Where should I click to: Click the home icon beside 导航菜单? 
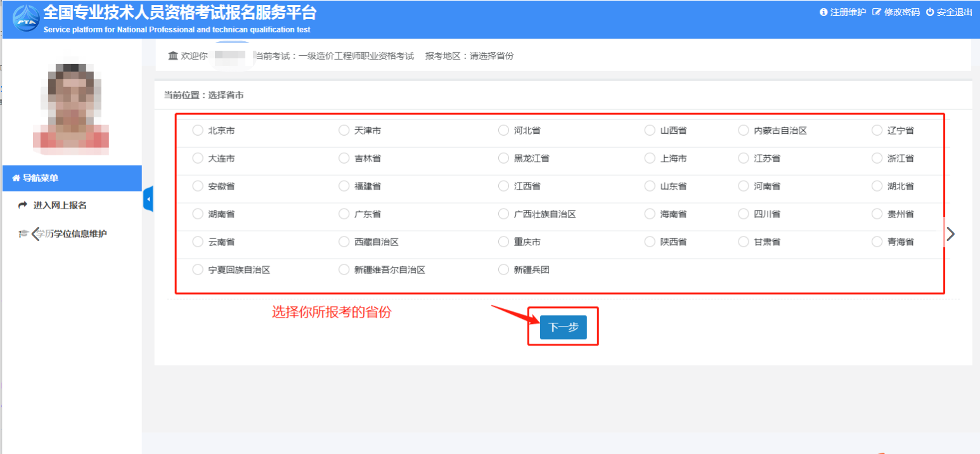coord(16,178)
